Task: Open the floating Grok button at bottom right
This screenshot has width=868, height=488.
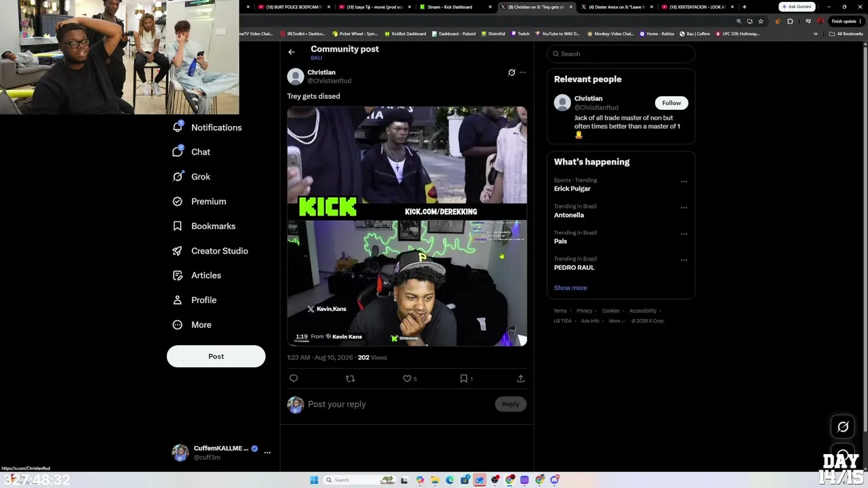Action: [x=843, y=427]
